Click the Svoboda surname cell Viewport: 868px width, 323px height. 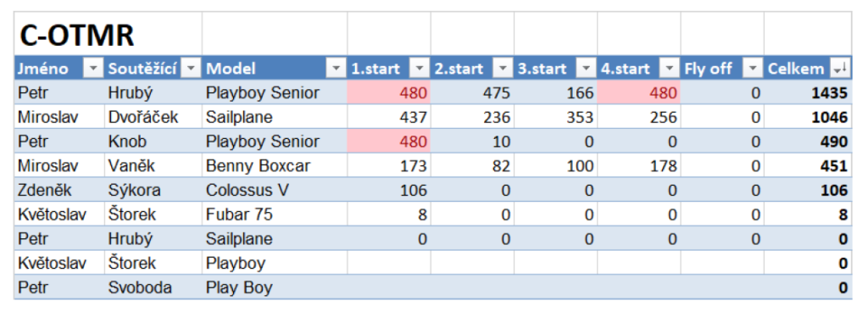click(153, 287)
